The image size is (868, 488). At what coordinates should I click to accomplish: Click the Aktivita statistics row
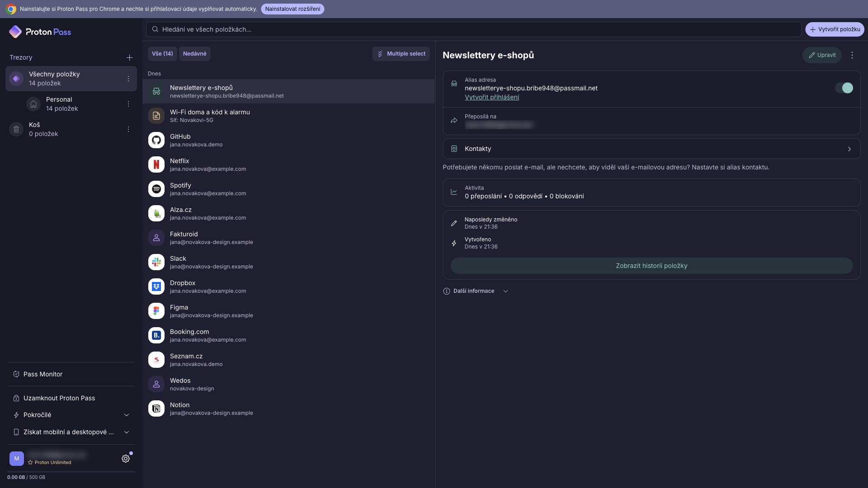651,192
